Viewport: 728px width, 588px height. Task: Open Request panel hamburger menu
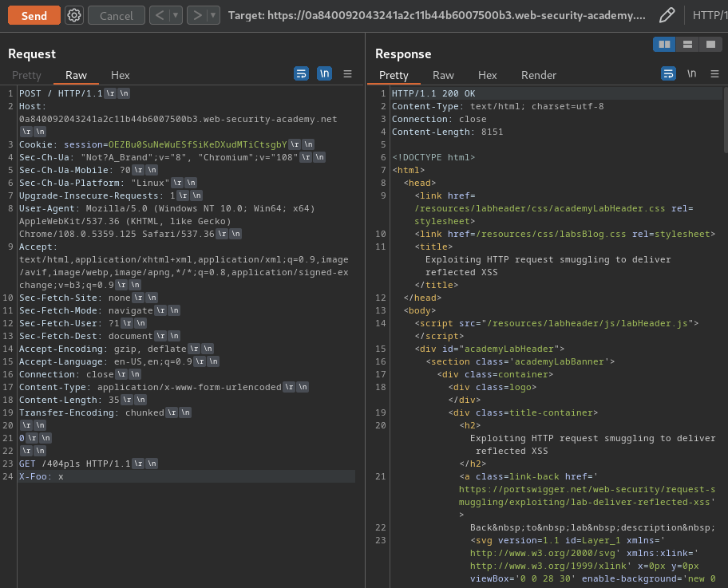tap(347, 73)
